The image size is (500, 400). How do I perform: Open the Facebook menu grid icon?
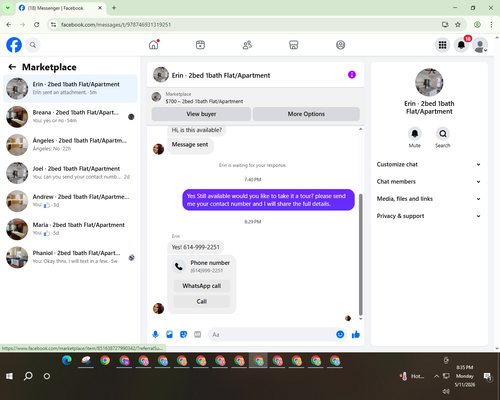pos(442,45)
